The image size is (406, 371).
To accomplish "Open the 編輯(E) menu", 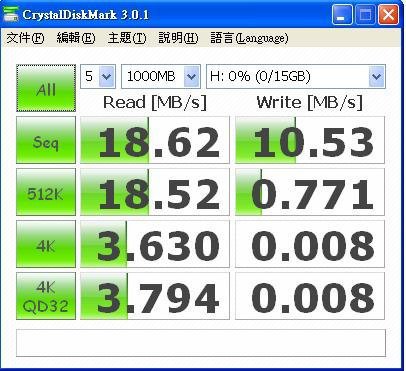I will (76, 38).
